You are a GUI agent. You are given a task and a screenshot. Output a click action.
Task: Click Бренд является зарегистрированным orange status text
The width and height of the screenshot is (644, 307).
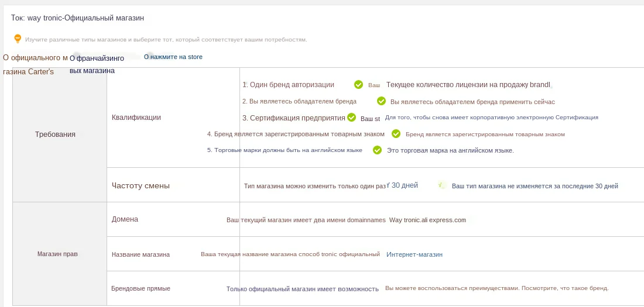[485, 134]
